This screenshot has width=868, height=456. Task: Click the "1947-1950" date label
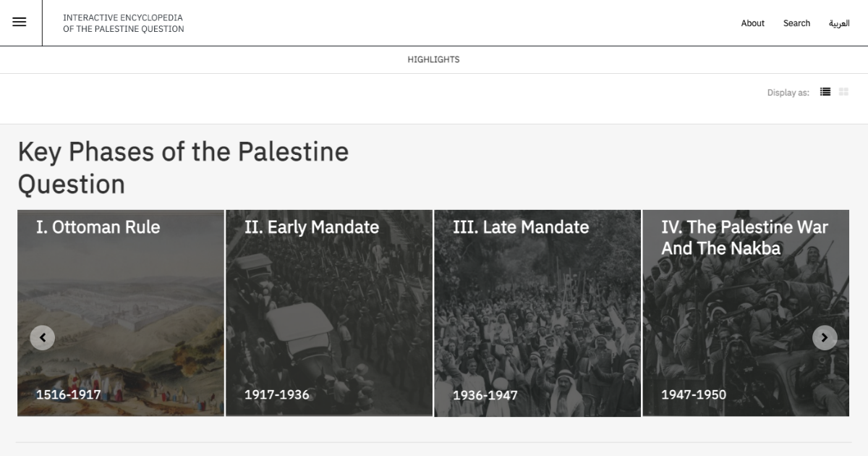coord(694,394)
